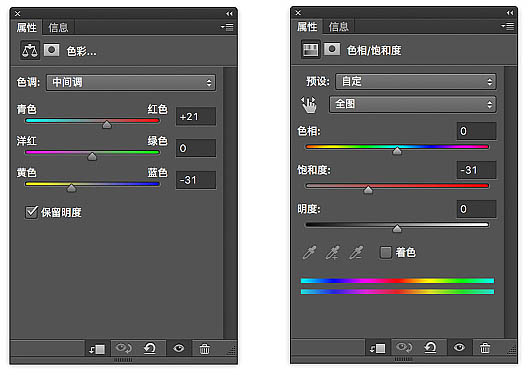The image size is (528, 375).
Task: Enable the 着色 colorize checkbox
Action: click(x=386, y=252)
